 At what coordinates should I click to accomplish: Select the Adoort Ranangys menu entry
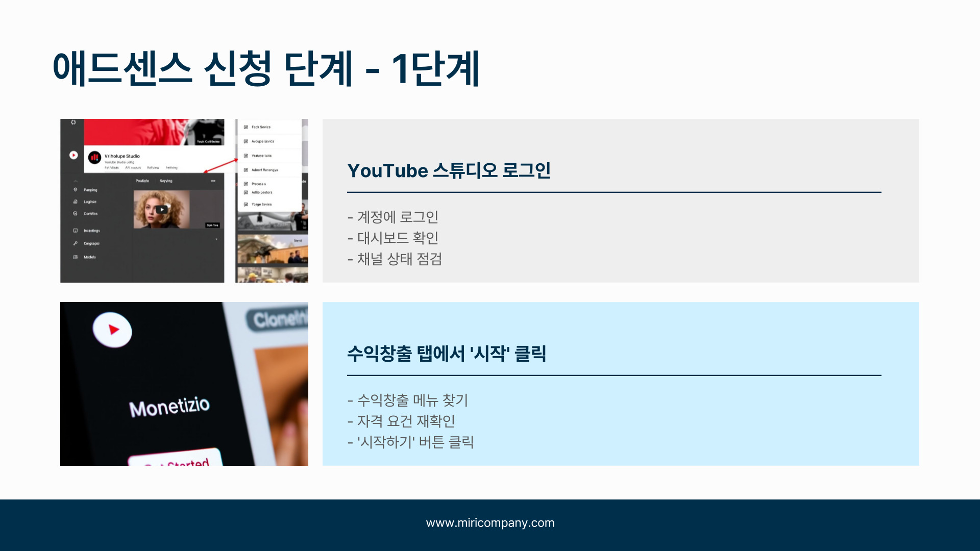[264, 170]
